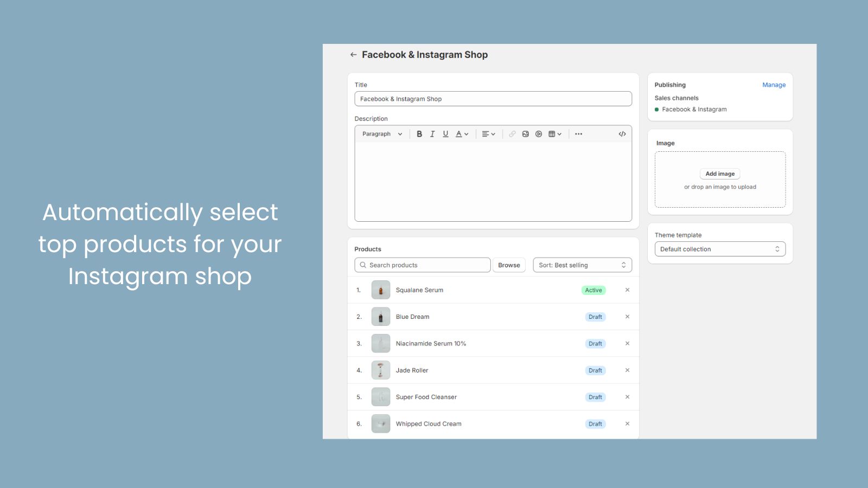Insert a link in the description
Viewport: 868px width, 488px height.
(x=512, y=134)
